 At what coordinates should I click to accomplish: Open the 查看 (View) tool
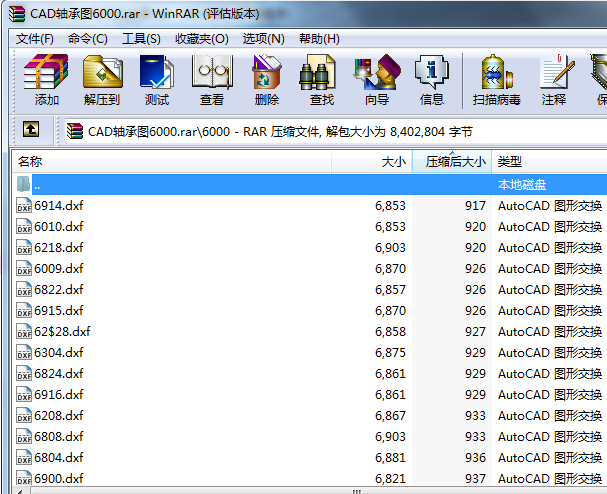212,80
